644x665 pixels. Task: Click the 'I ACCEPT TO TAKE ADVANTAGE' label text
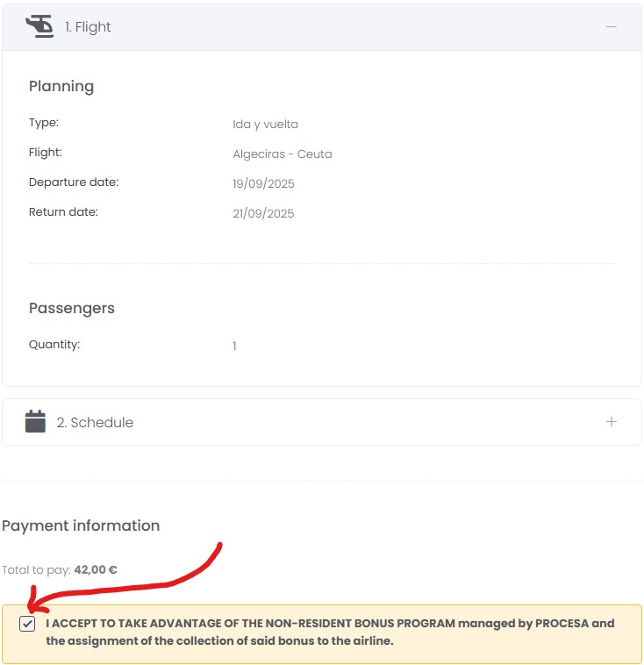pyautogui.click(x=330, y=632)
